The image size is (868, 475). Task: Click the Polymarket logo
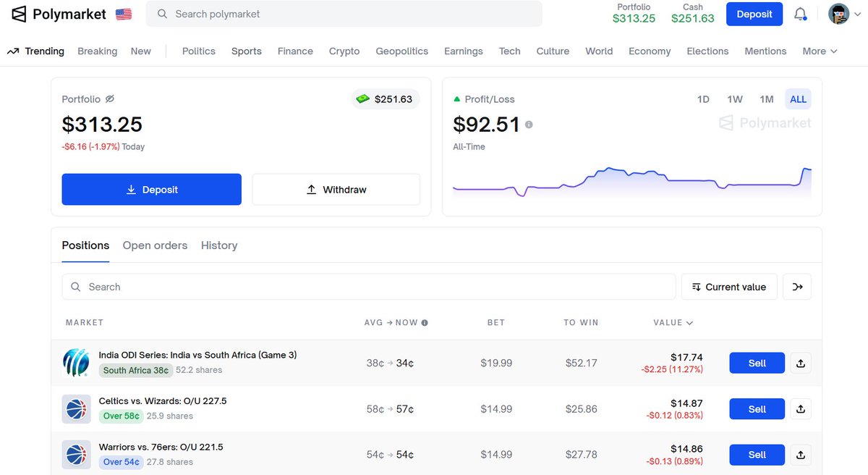(x=59, y=14)
